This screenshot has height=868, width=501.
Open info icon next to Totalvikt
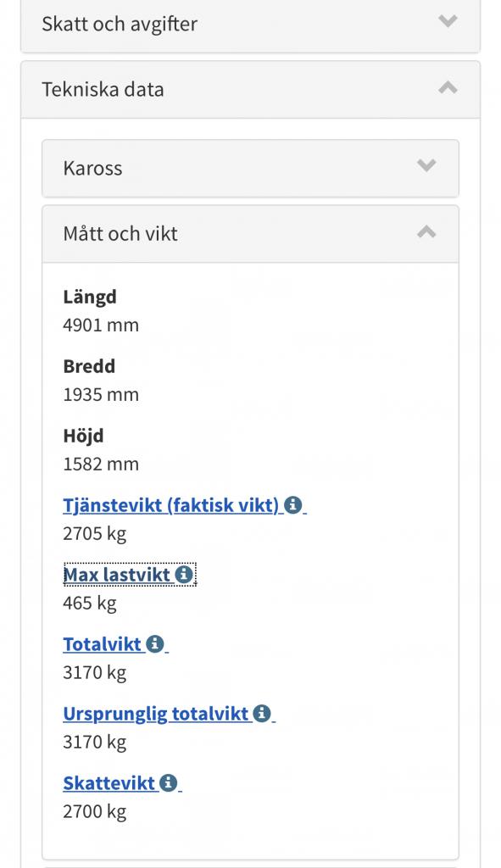(x=154, y=644)
